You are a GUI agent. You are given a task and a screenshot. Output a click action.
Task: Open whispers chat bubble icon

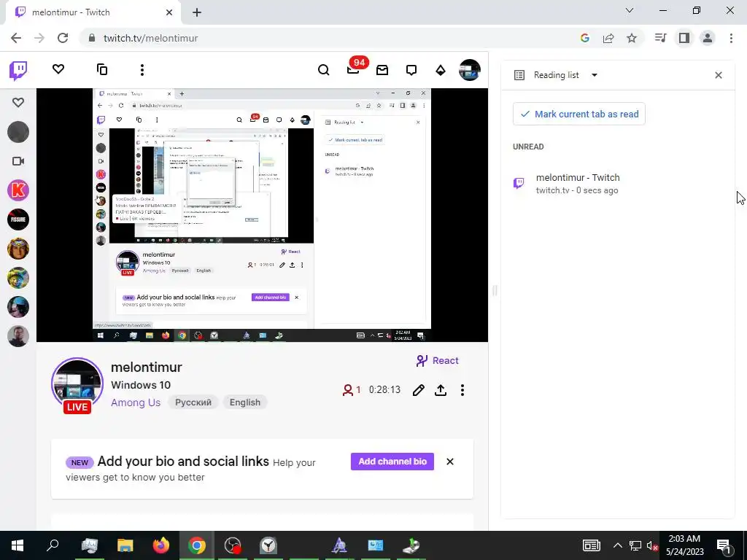click(x=411, y=71)
